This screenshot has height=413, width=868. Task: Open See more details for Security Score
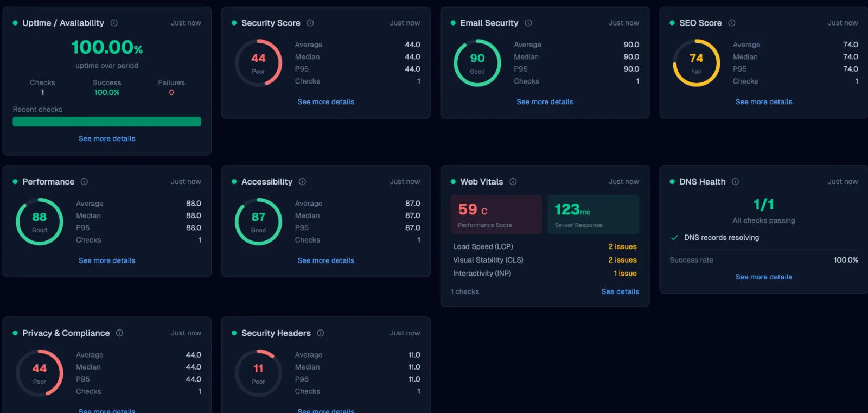point(325,102)
